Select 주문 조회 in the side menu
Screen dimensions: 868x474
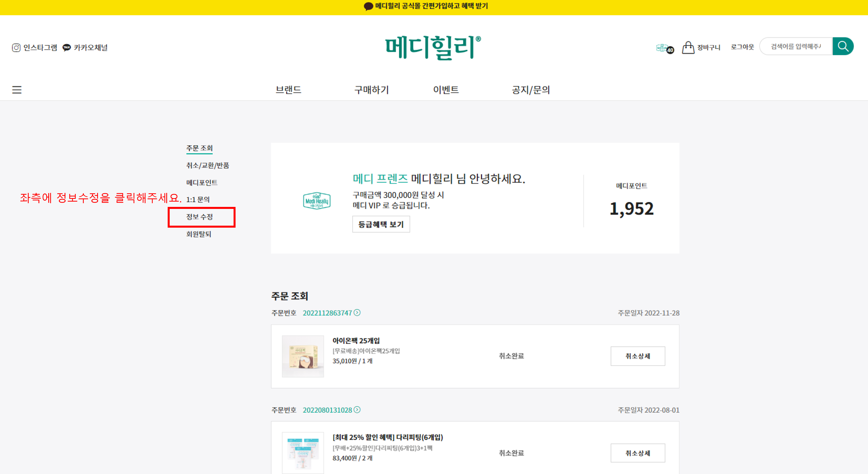point(199,148)
